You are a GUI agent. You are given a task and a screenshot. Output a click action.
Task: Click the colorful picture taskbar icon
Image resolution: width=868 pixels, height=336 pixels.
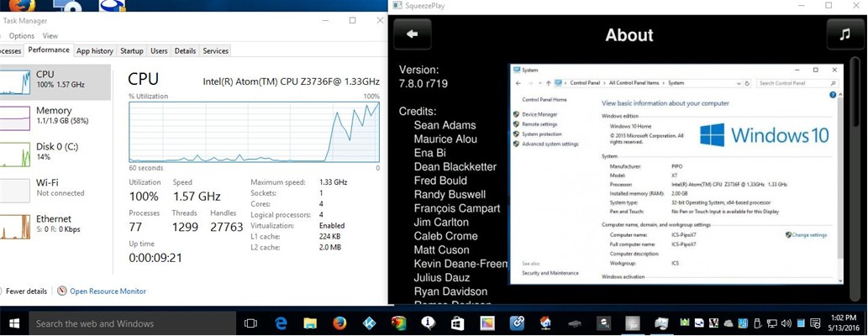[x=487, y=323]
